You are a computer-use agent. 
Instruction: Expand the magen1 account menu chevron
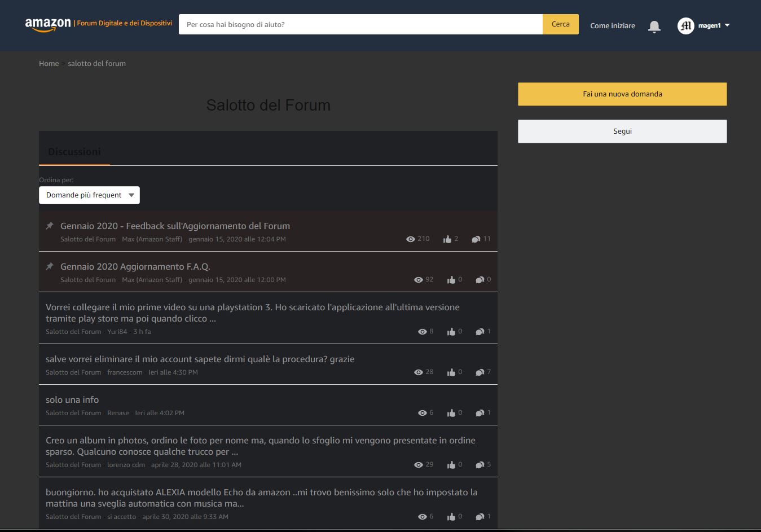727,25
